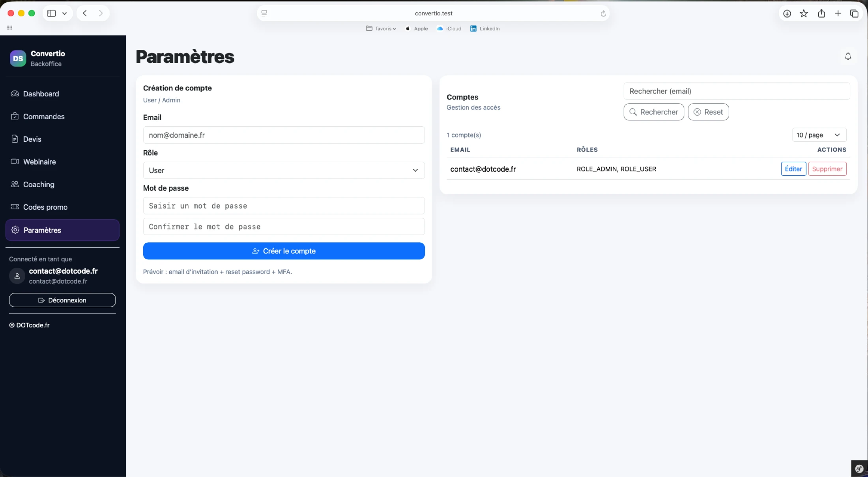The image size is (868, 477).
Task: Click the Créer le compte button
Action: 284,251
